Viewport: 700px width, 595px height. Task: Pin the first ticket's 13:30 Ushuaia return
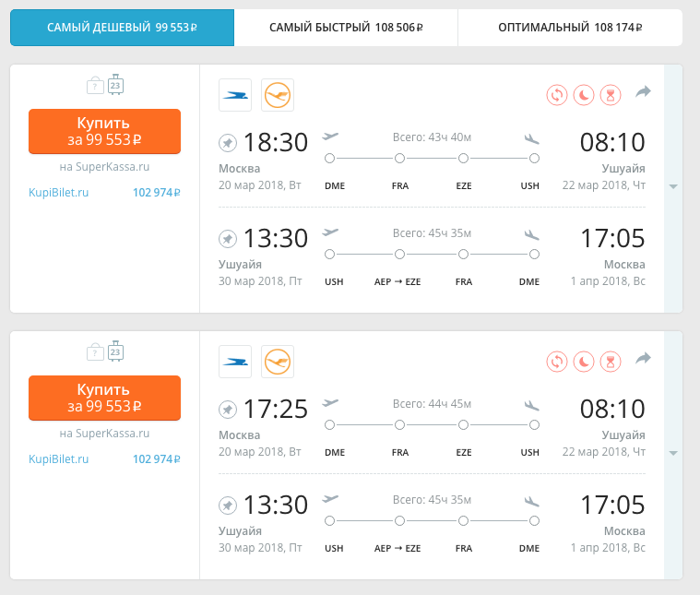228,239
